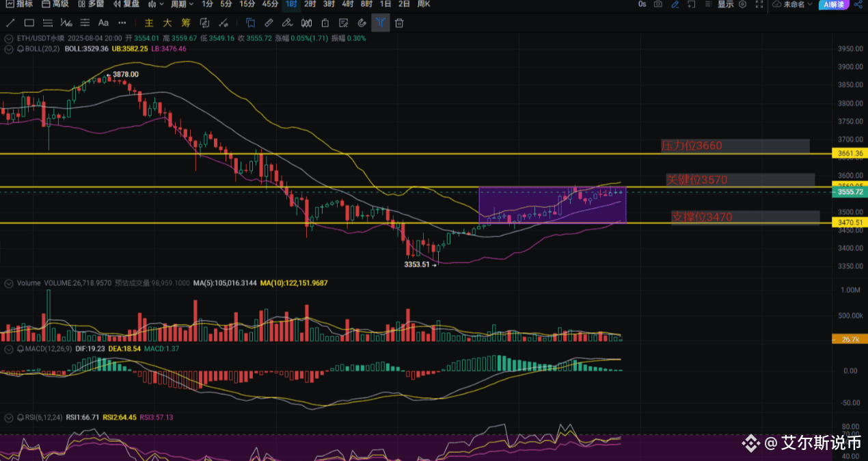Click the share icon

pos(858,4)
